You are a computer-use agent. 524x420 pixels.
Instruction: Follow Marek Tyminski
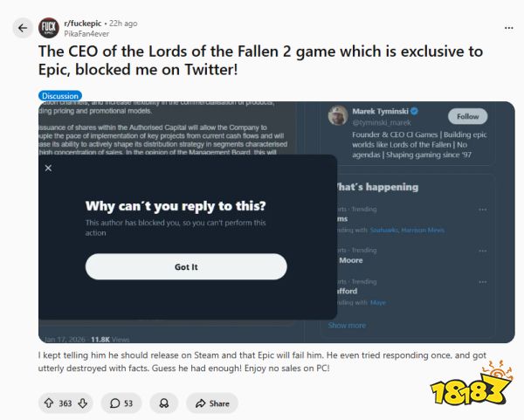468,116
